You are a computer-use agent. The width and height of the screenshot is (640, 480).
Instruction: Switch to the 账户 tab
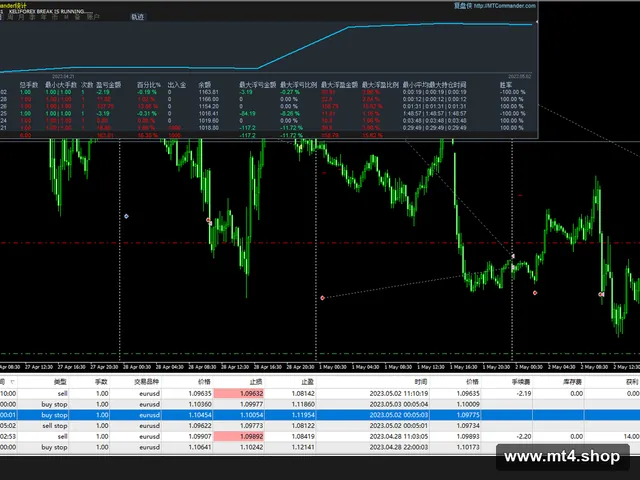click(93, 17)
